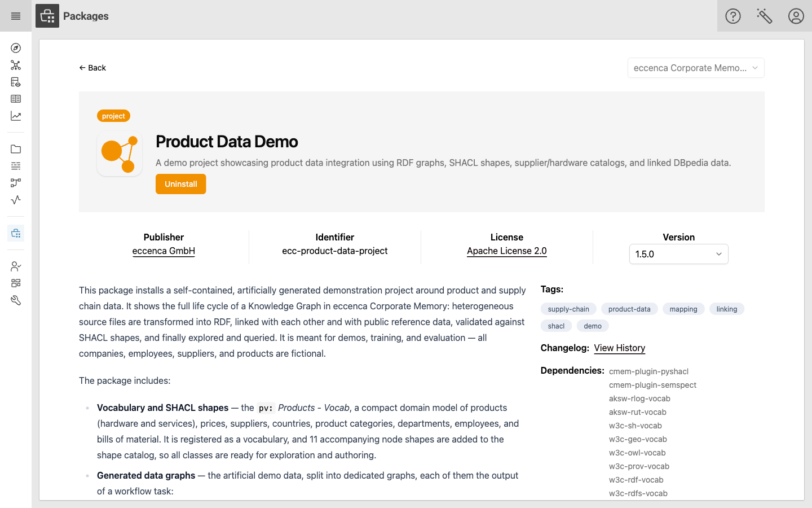This screenshot has height=508, width=812.
Task: Open the wrench tools icon in sidebar
Action: [16, 300]
